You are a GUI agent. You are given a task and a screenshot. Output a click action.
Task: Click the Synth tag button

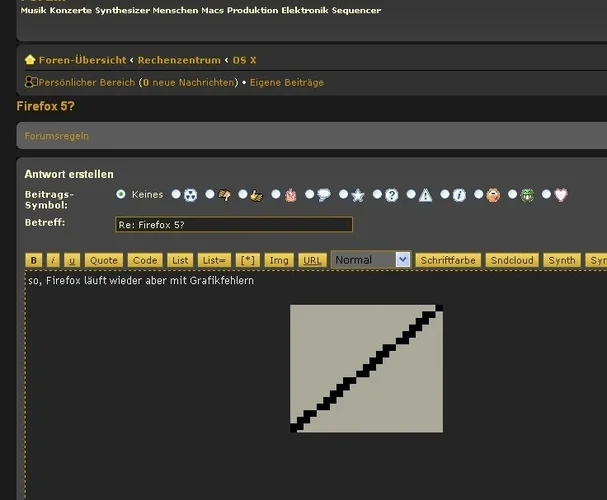tap(562, 260)
